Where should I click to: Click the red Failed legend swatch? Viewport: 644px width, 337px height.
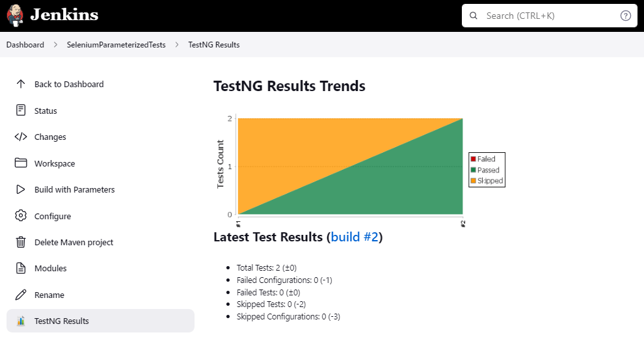[x=474, y=159]
